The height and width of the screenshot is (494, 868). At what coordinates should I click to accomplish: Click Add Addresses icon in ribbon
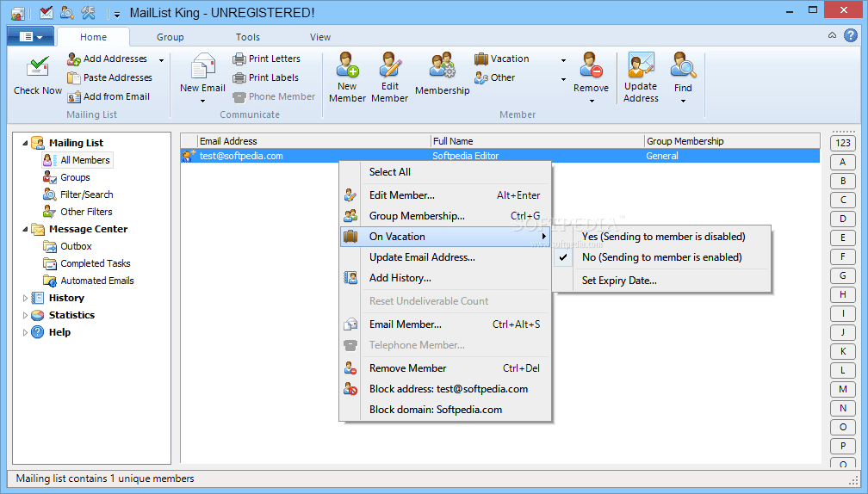click(74, 59)
